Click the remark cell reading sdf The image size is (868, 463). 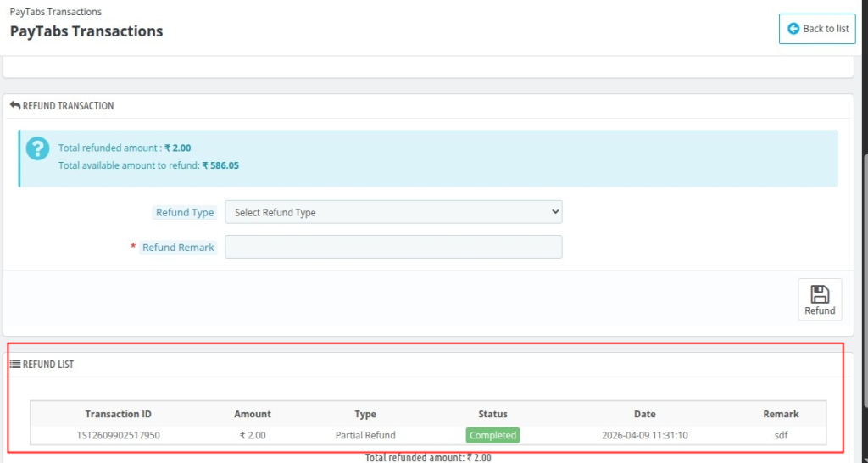coord(781,435)
